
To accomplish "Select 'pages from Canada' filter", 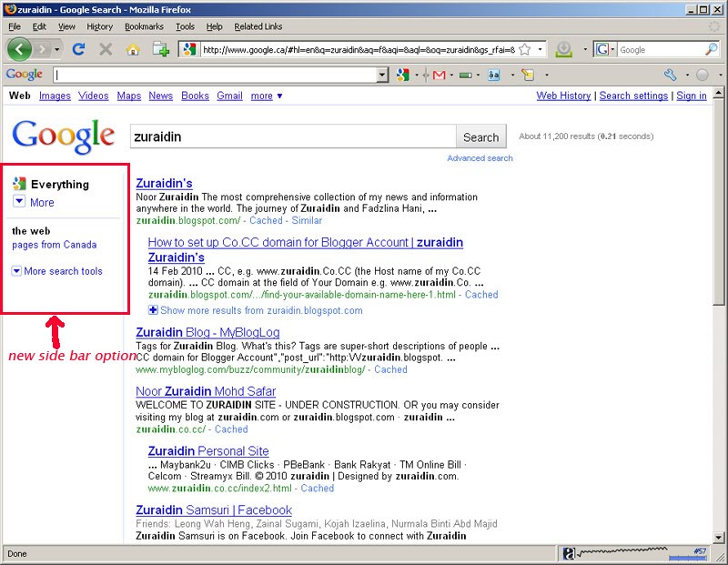I will 55,245.
